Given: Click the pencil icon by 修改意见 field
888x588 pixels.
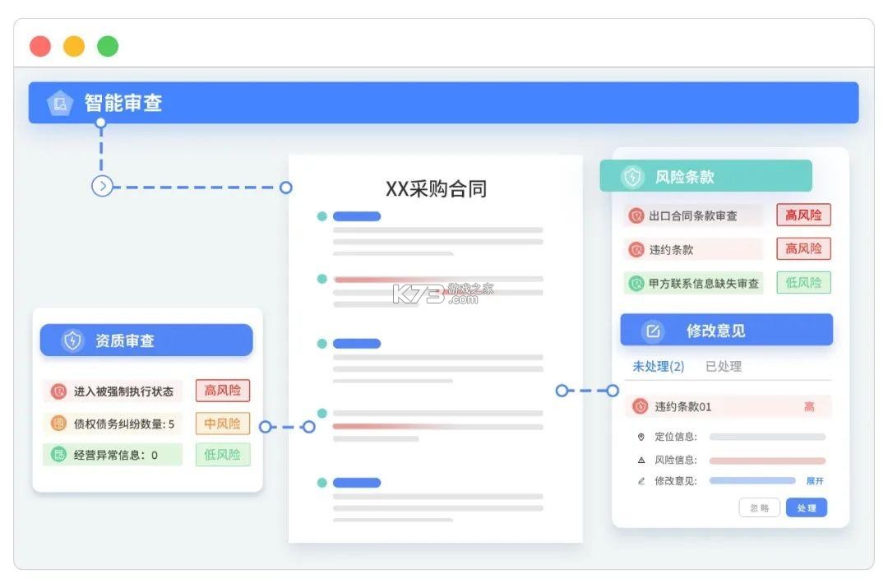Looking at the screenshot, I should 641,481.
